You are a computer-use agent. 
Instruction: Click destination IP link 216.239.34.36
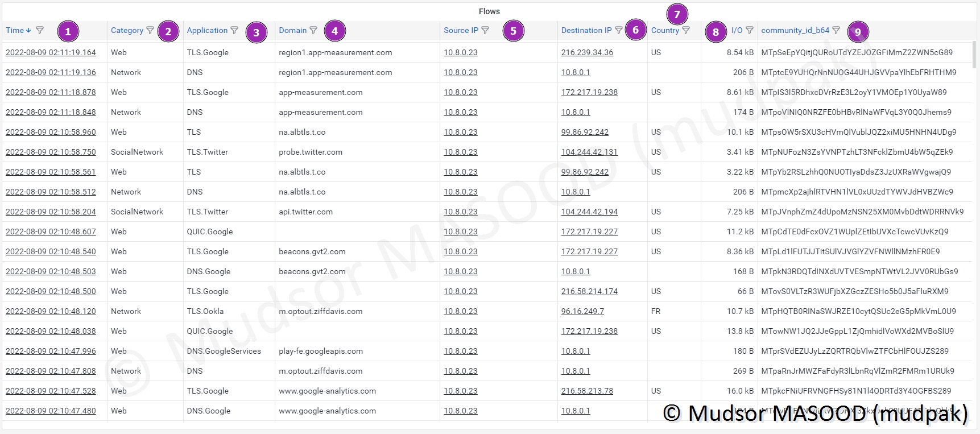point(587,52)
